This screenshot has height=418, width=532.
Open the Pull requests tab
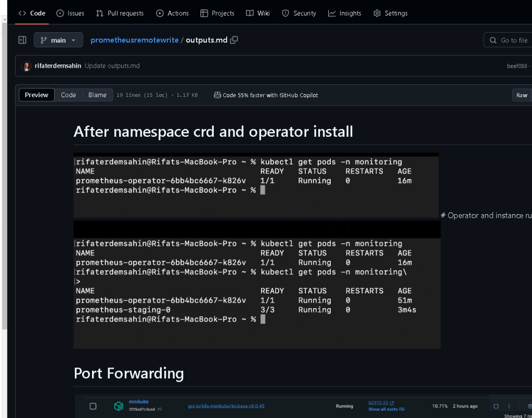[120, 13]
